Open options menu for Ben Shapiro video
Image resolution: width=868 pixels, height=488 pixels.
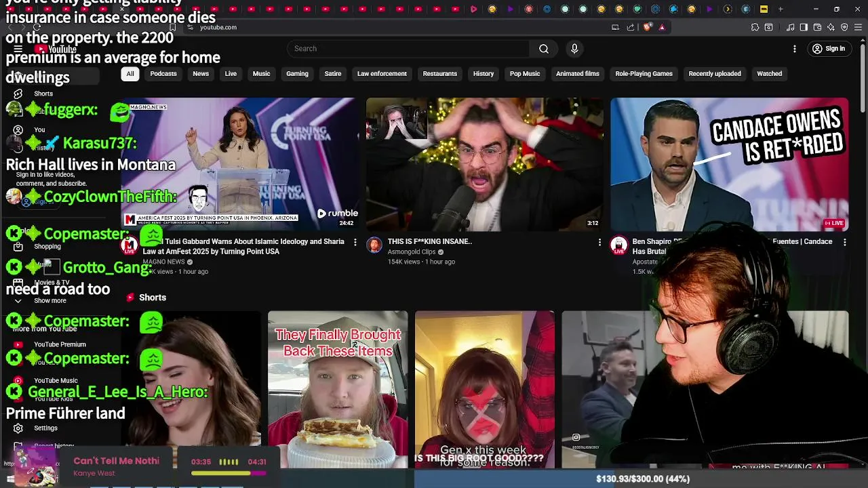pyautogui.click(x=844, y=242)
